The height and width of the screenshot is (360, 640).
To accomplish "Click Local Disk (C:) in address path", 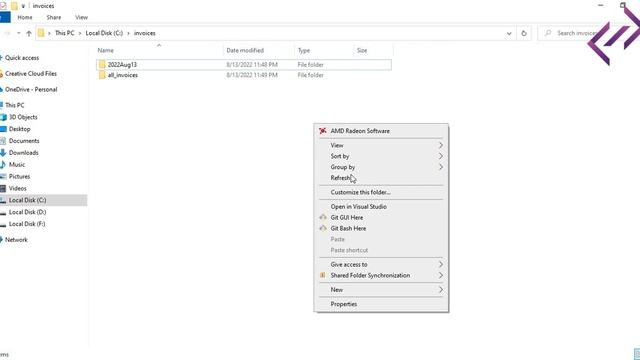I will pos(104,33).
